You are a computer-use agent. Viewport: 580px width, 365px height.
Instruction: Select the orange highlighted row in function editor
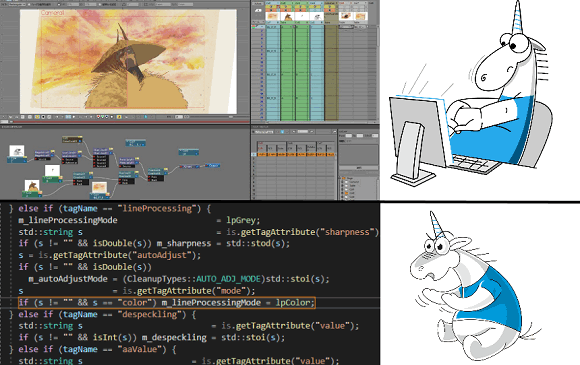(296, 154)
